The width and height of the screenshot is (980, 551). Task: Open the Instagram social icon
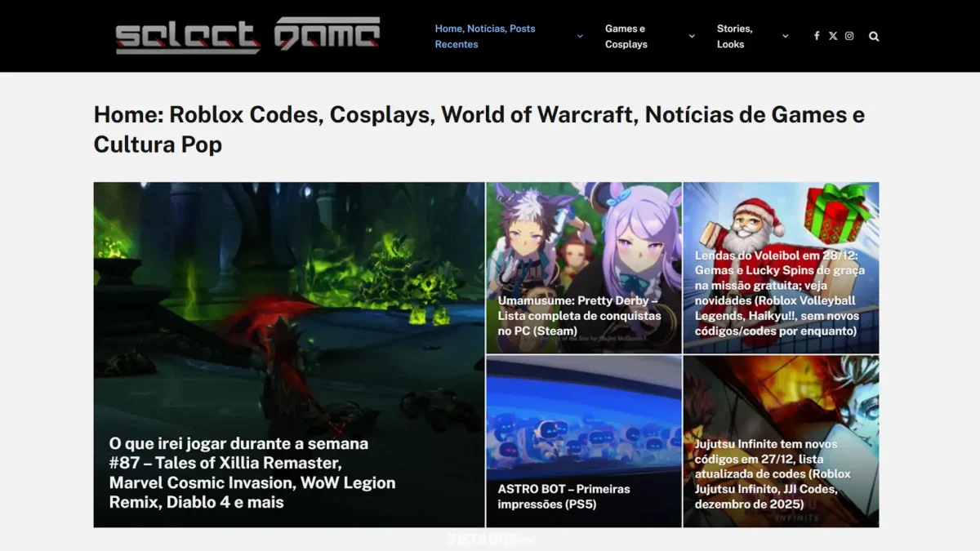pyautogui.click(x=849, y=36)
